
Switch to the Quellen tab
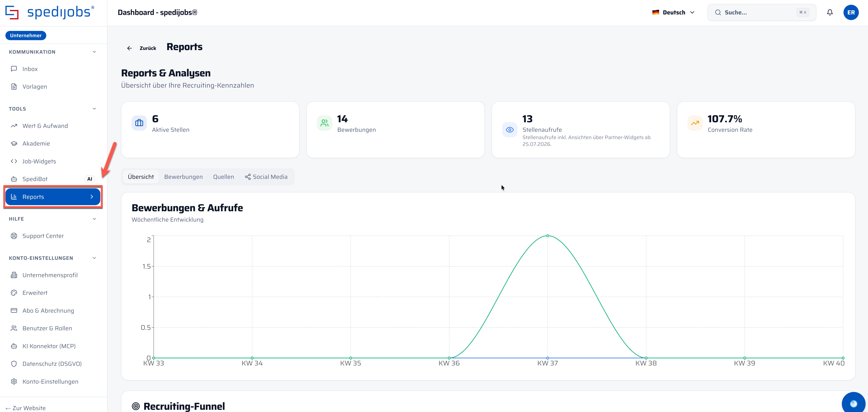(223, 177)
